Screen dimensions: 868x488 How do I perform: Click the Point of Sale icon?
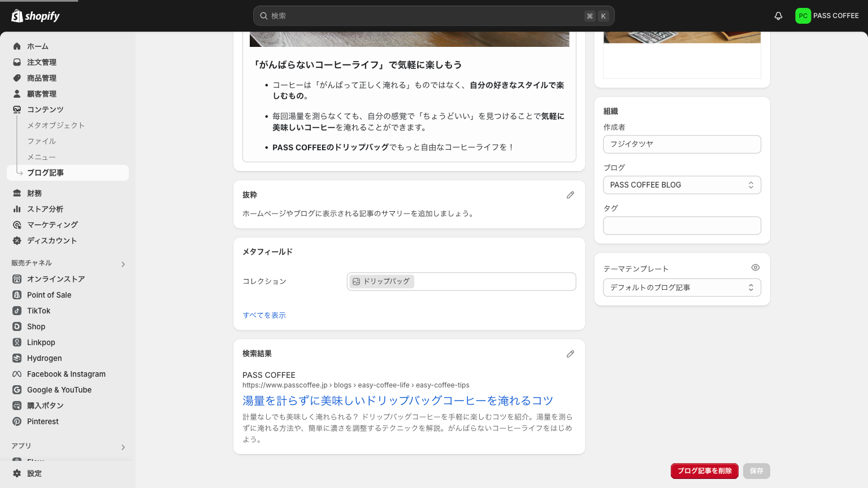point(17,295)
